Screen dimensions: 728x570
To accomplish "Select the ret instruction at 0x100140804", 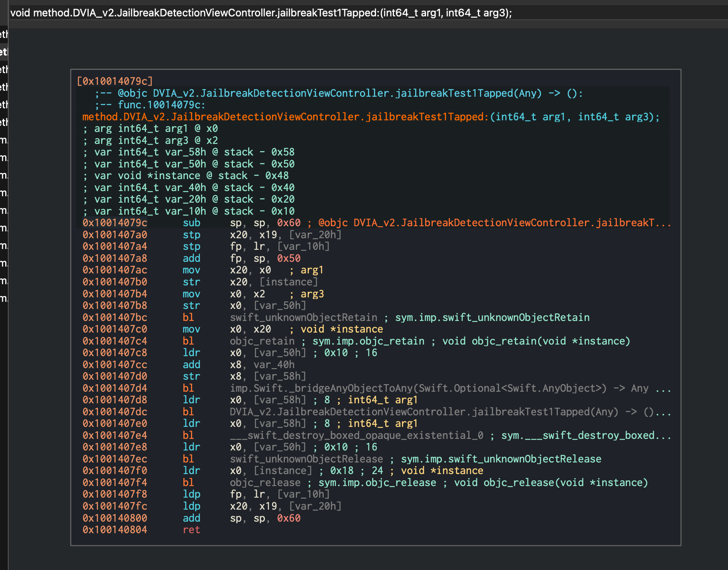I will click(x=141, y=530).
